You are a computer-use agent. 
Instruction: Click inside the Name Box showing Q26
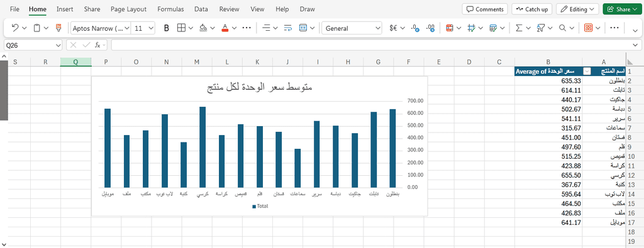(33, 45)
